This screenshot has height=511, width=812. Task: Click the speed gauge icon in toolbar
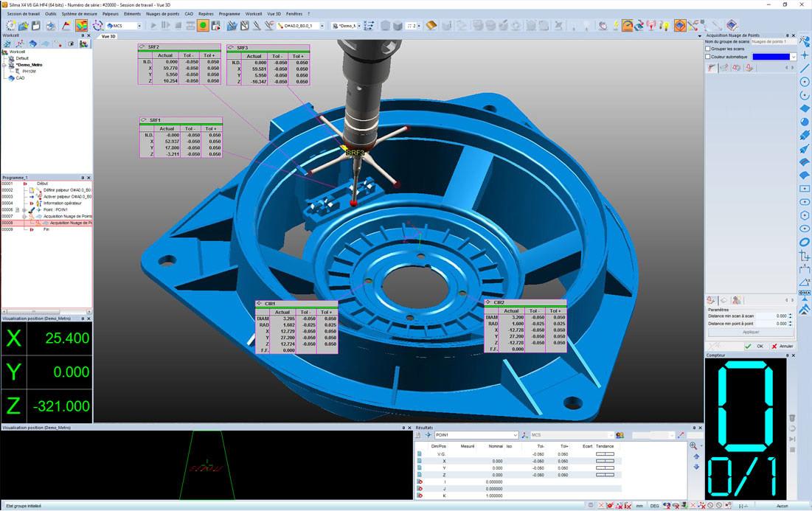click(x=627, y=25)
